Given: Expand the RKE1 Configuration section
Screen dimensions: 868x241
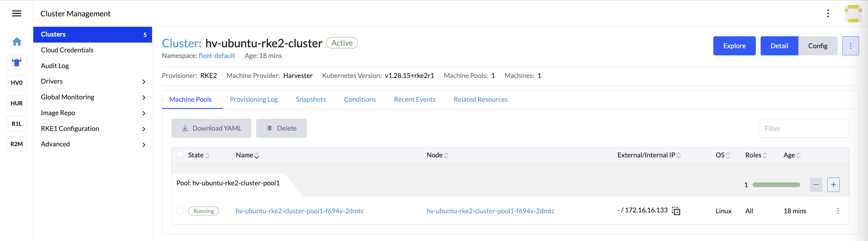Looking at the screenshot, I should 144,129.
